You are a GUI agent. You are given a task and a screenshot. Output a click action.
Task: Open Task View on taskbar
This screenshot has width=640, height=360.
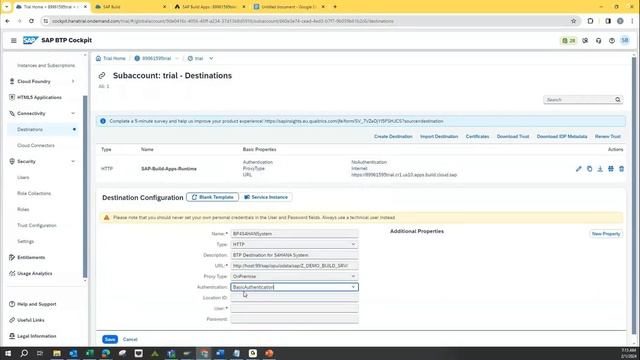40,353
